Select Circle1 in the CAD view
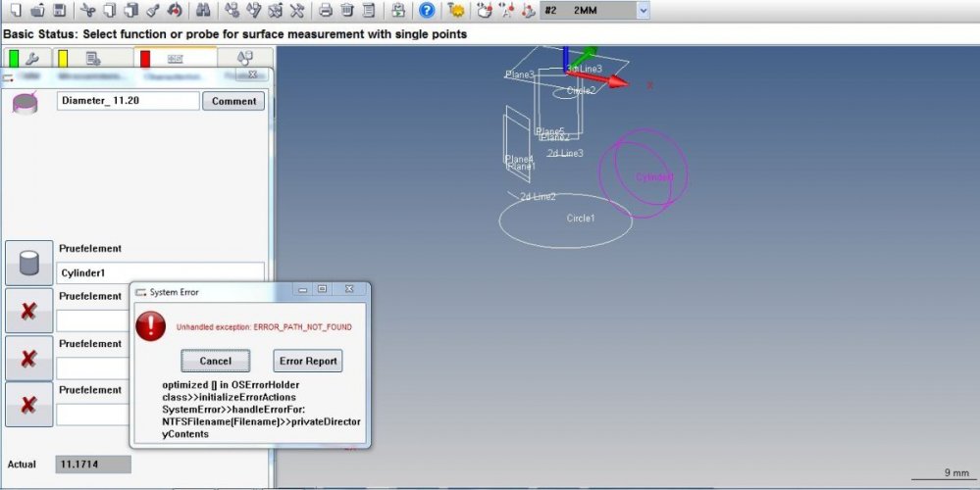 [580, 218]
